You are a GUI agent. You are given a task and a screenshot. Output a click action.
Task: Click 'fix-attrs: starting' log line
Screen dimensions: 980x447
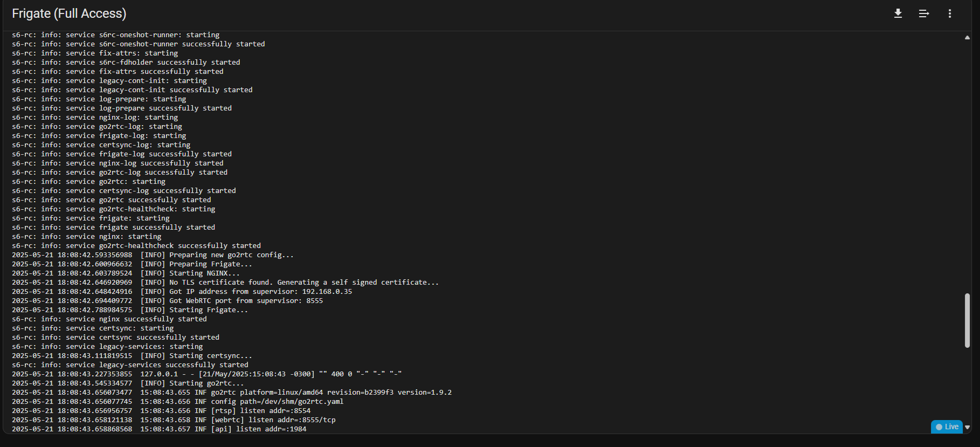point(95,53)
